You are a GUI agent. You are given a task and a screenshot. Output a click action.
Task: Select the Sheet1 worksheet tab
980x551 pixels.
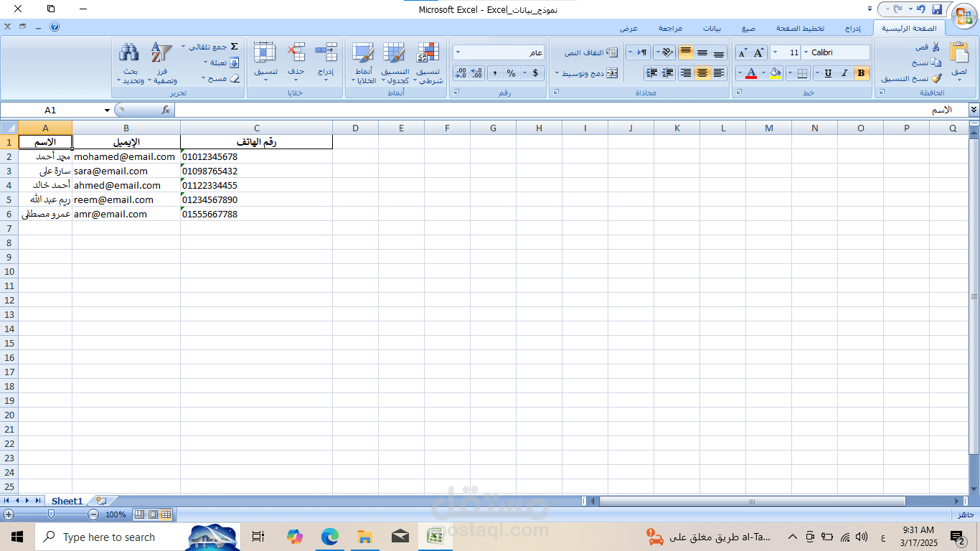[x=67, y=501]
